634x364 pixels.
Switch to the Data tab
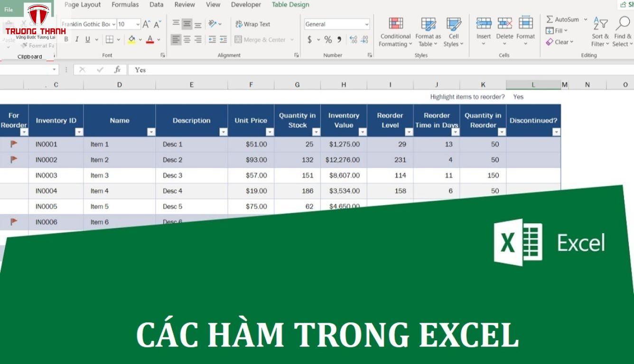156,5
